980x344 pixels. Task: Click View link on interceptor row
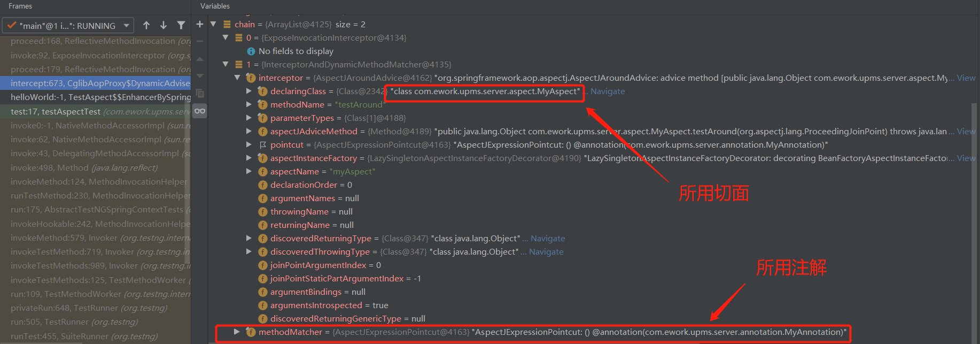click(x=966, y=78)
